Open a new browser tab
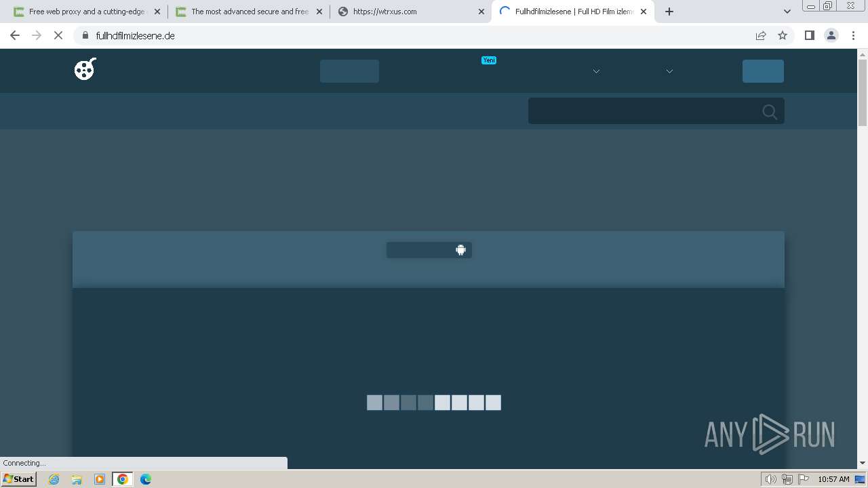 pos(669,12)
